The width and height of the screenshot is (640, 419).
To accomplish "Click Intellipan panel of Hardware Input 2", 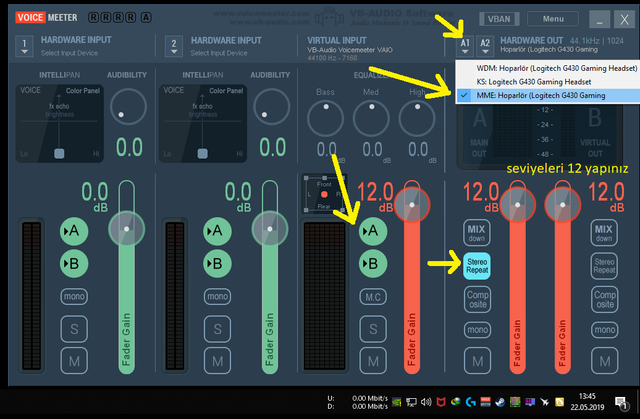I will point(203,124).
